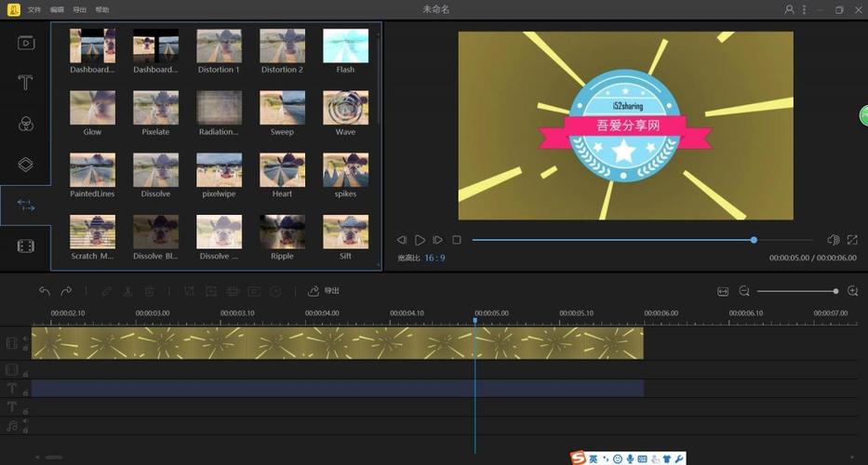
Task: Zoom in the timeline with the plus magnifier
Action: pos(852,291)
